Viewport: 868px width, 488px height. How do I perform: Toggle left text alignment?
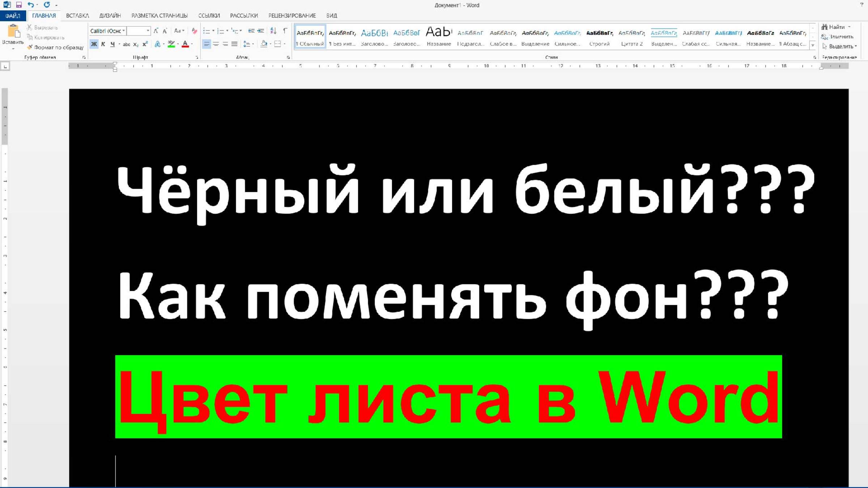pyautogui.click(x=207, y=44)
